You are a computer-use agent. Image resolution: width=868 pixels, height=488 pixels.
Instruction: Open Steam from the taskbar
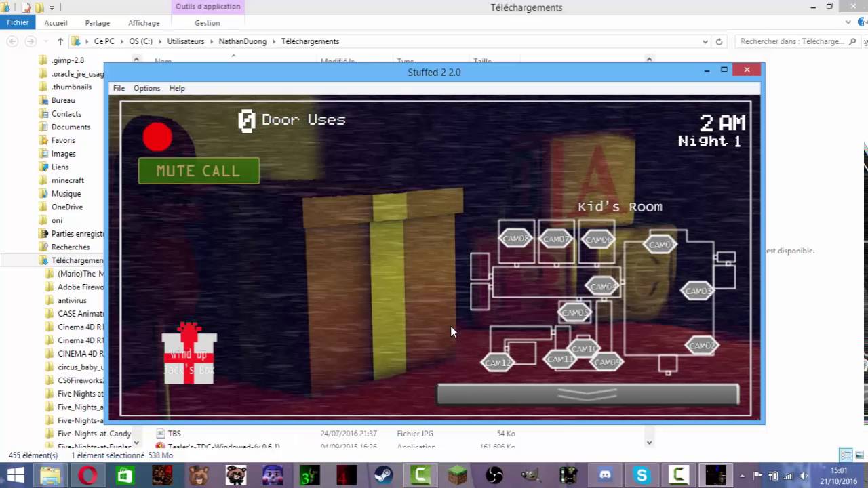tap(382, 475)
